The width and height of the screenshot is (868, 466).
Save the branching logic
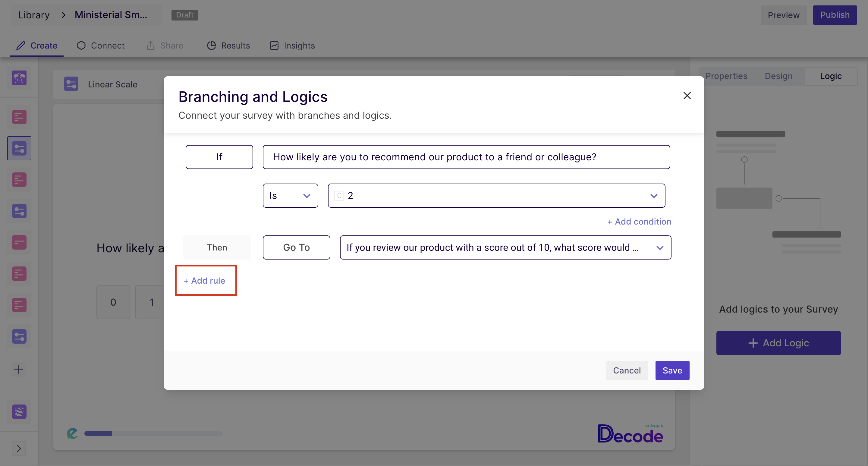pyautogui.click(x=672, y=370)
